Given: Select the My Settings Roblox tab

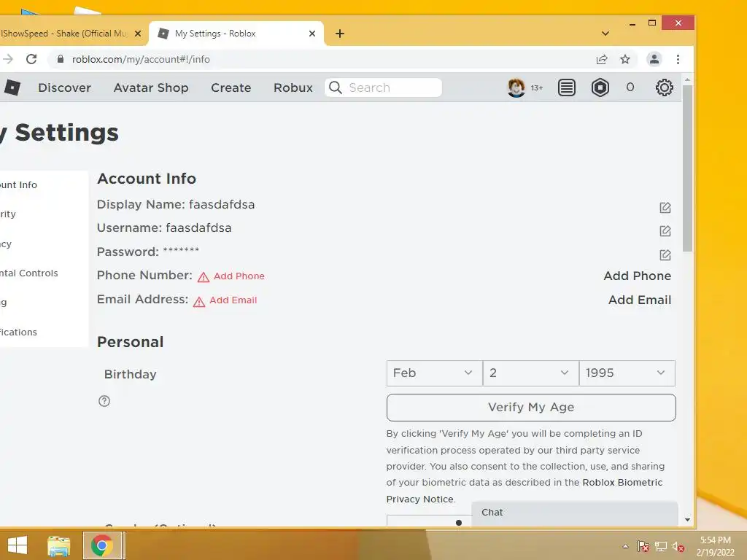Looking at the screenshot, I should tap(237, 34).
